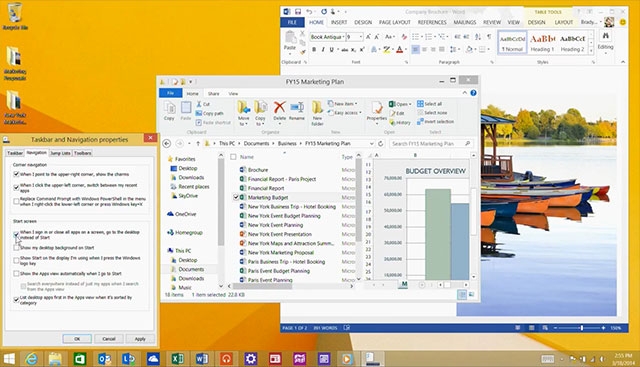The width and height of the screenshot is (640, 367).
Task: Collapse the Explorer ribbon chevron
Action: (464, 93)
